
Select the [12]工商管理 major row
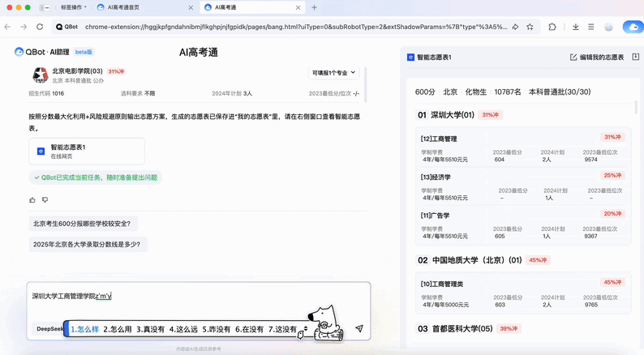[523, 148]
